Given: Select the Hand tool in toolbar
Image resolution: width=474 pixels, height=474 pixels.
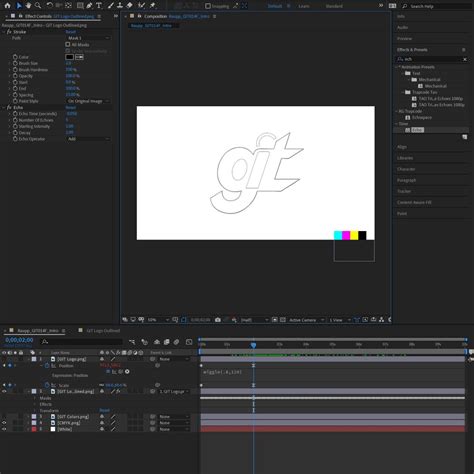Looking at the screenshot, I should coord(28,5).
